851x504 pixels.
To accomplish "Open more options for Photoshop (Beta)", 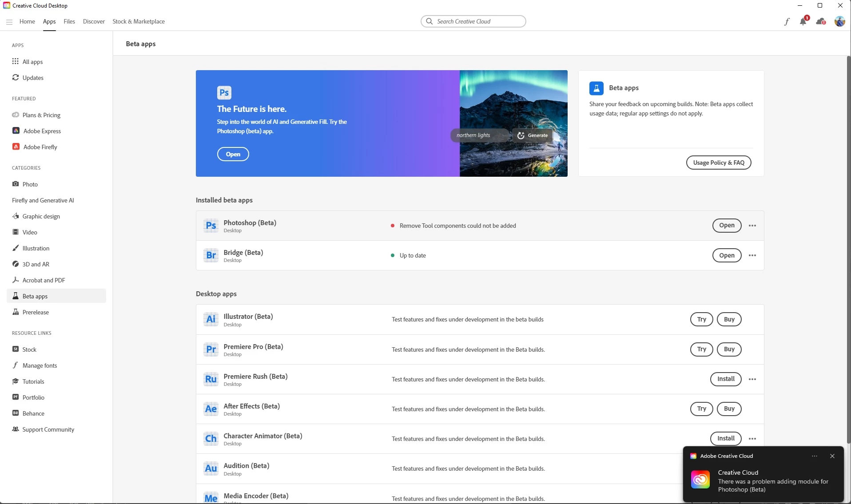I will pyautogui.click(x=752, y=226).
